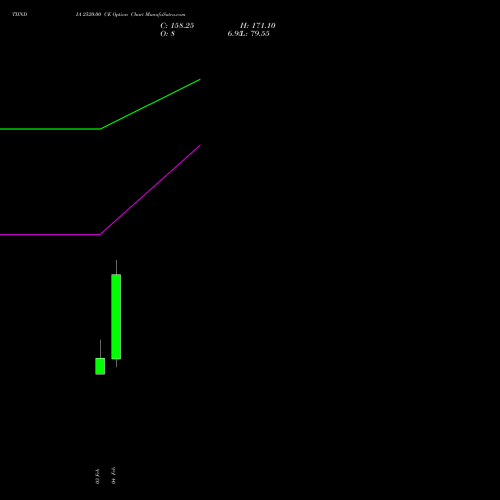Click the close value C: 158.25
The height and width of the screenshot is (500, 500).
177,26
